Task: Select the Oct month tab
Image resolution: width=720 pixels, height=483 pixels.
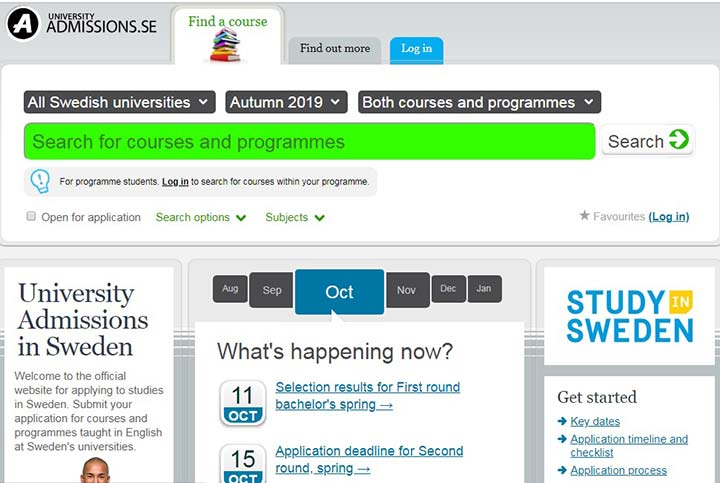Action: pos(339,292)
